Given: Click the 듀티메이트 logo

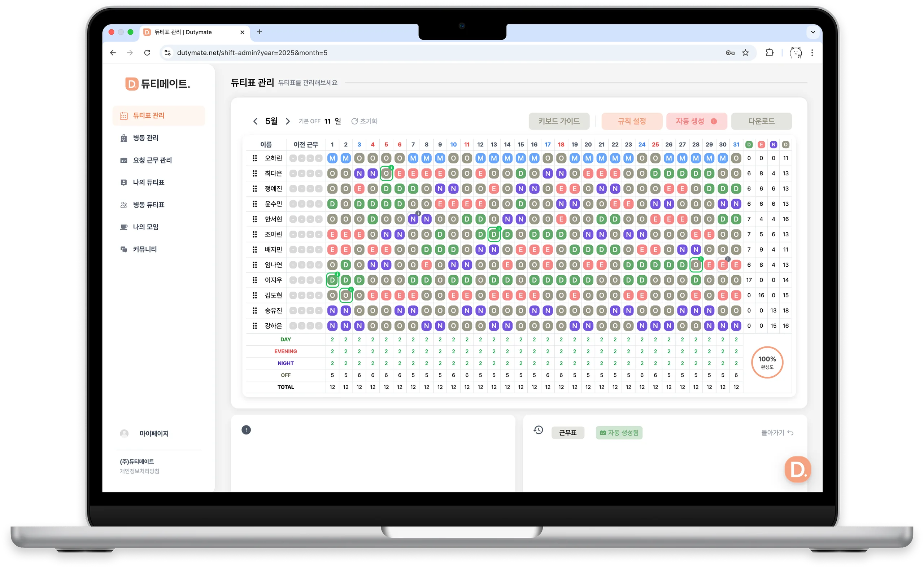Looking at the screenshot, I should [x=157, y=84].
